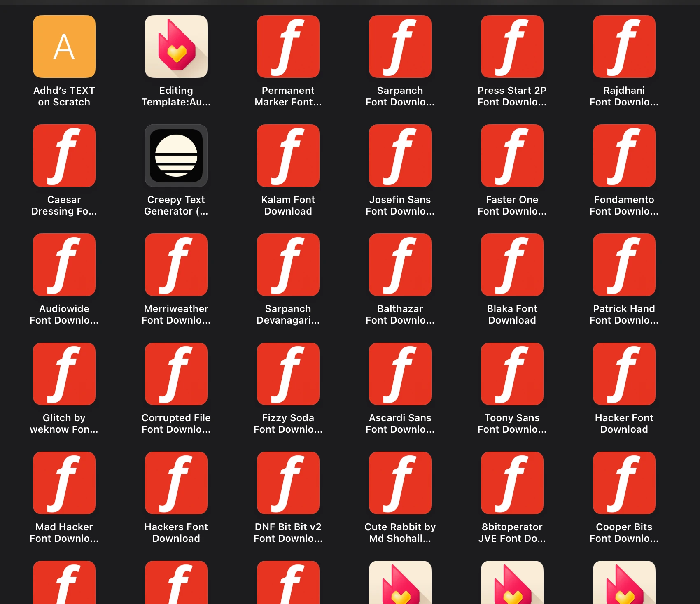Click the Audiowide Font Download icon

[64, 264]
